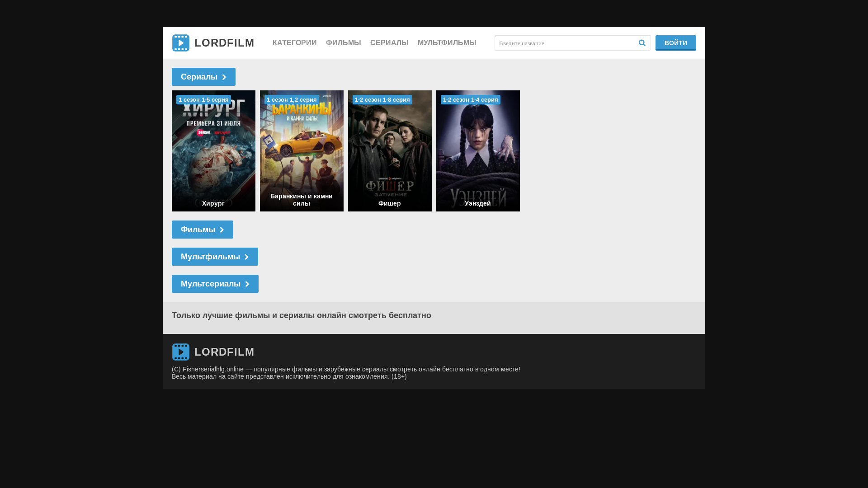The image size is (868, 488).
Task: Open the Уэнздей series poster
Action: coord(478,151)
